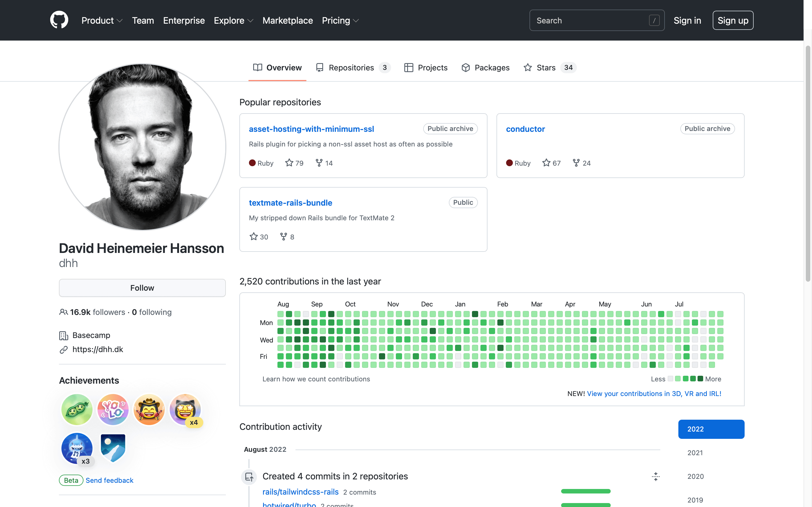The width and height of the screenshot is (812, 507).
Task: Click the Repositories tab icon
Action: (320, 67)
